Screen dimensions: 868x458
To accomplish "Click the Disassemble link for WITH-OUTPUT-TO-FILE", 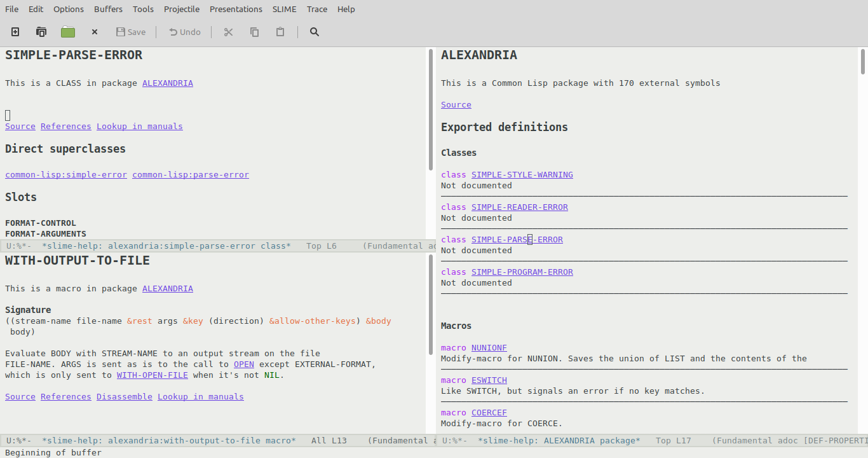I will coord(124,397).
